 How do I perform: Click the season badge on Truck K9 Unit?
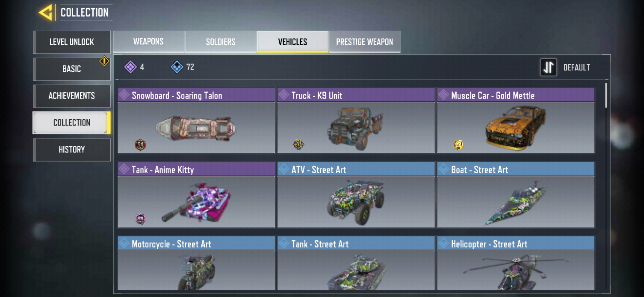pyautogui.click(x=298, y=144)
